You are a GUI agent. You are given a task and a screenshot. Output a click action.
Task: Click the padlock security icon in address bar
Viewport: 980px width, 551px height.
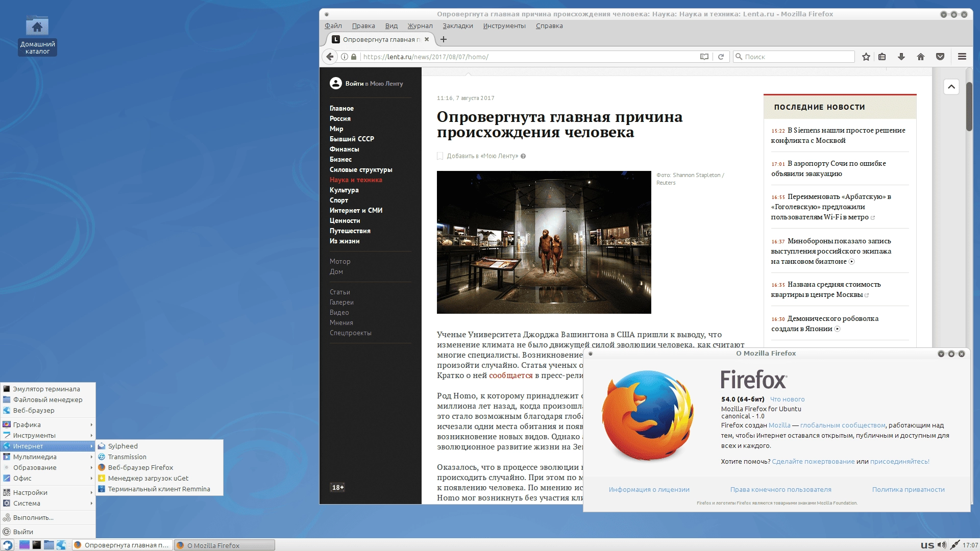pos(354,57)
